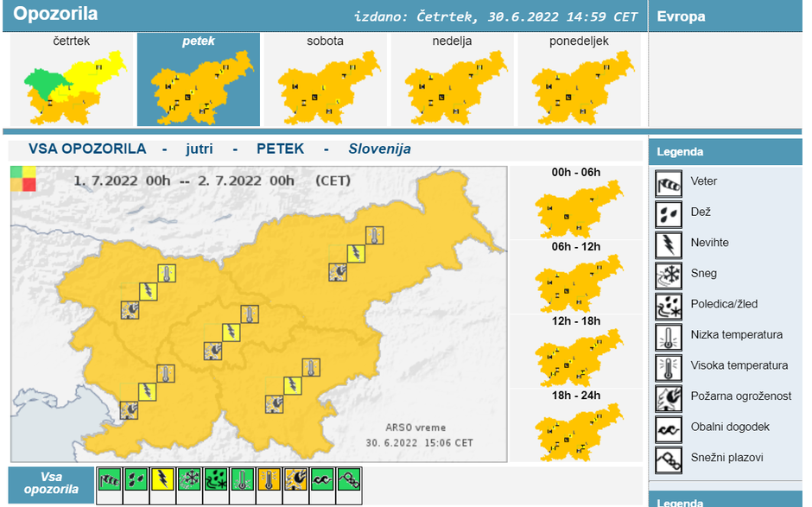812x507 pixels.
Task: Open the Evropa header link
Action: [682, 16]
